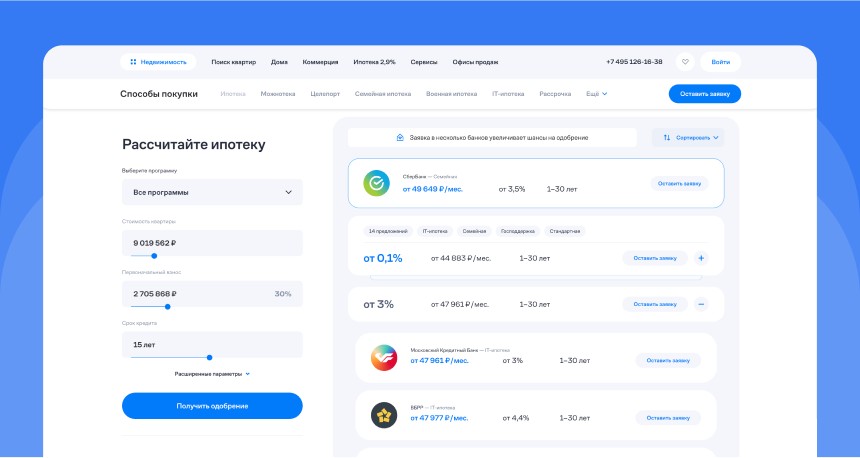Click the от 0,1% rate text
The image size is (860, 458).
[383, 258]
